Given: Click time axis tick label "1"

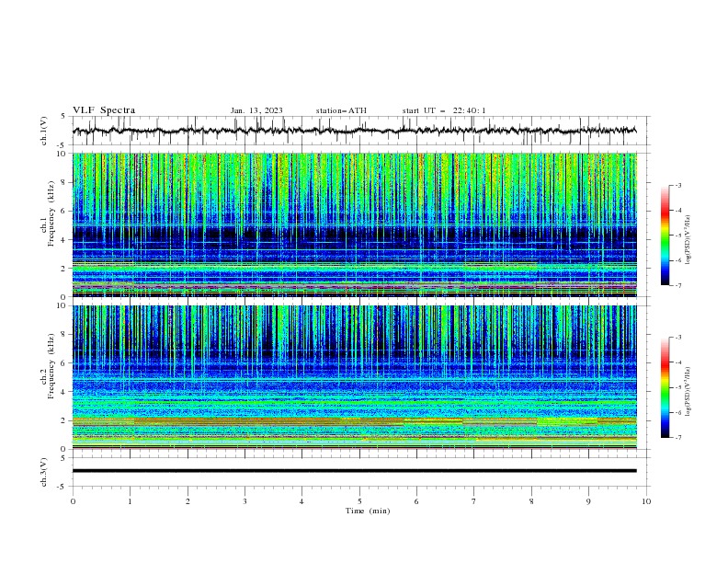Looking at the screenshot, I should coord(130,501).
